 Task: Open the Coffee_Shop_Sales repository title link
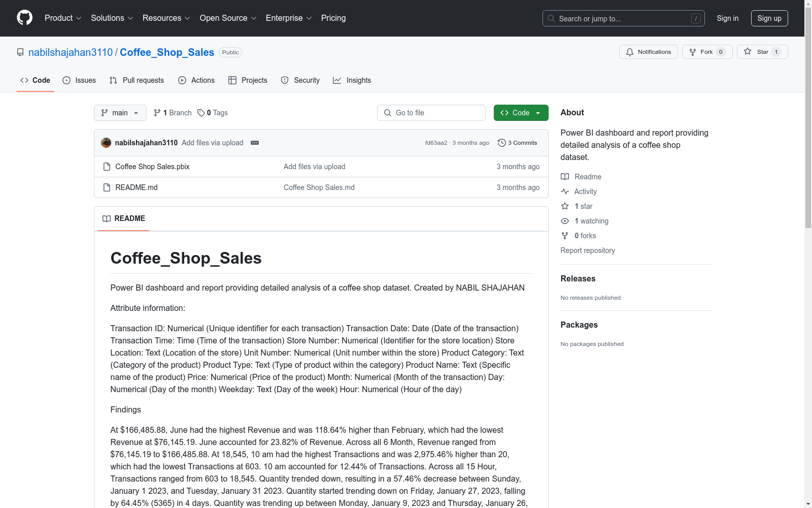[167, 52]
